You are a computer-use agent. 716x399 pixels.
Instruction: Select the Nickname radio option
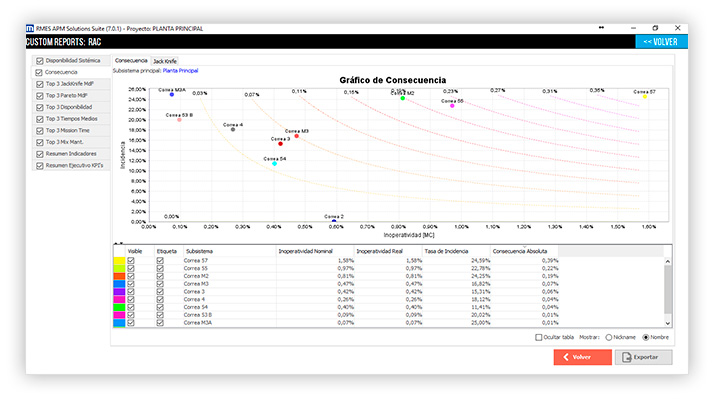[609, 337]
